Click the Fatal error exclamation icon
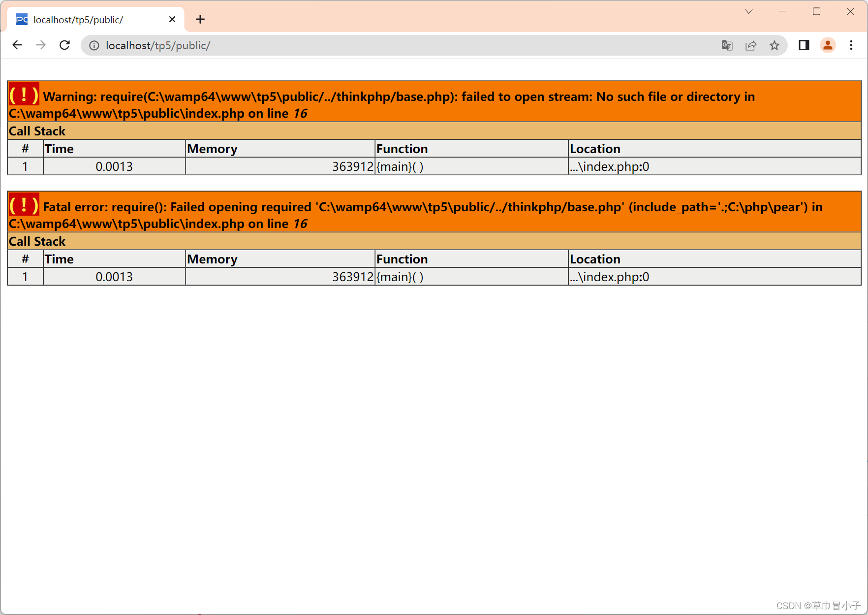The width and height of the screenshot is (868, 615). pyautogui.click(x=24, y=204)
